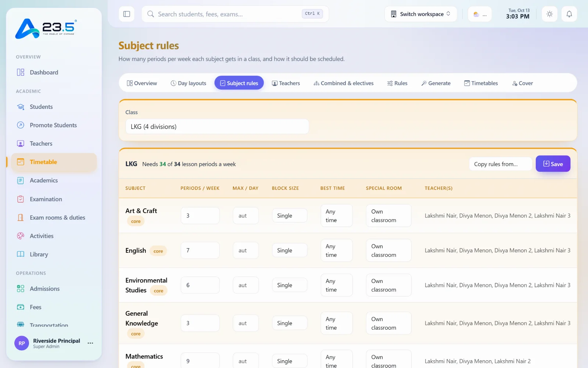Toggle the light/dark theme sun icon
Viewport: 588px width, 368px height.
tap(549, 14)
